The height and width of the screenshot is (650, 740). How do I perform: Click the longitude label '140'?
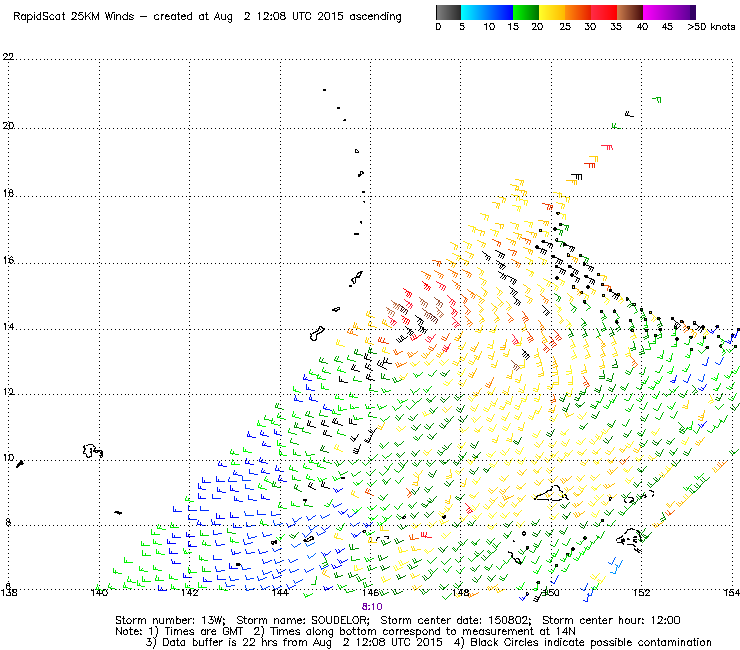click(x=99, y=592)
